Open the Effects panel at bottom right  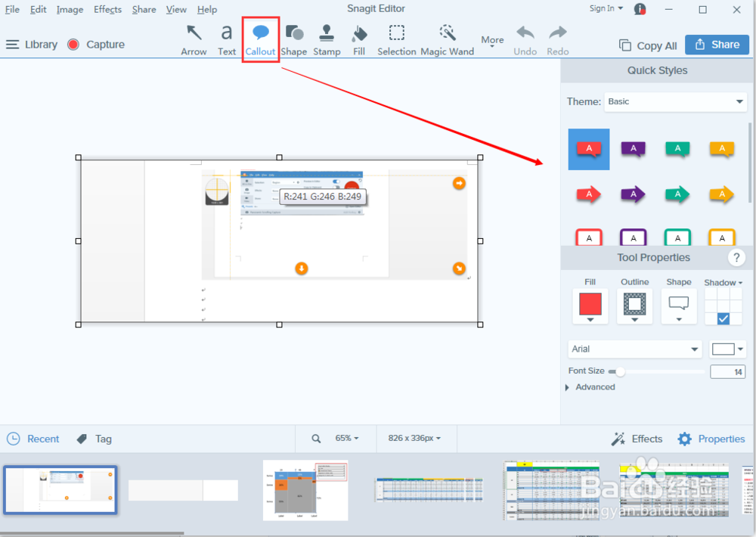(x=637, y=439)
